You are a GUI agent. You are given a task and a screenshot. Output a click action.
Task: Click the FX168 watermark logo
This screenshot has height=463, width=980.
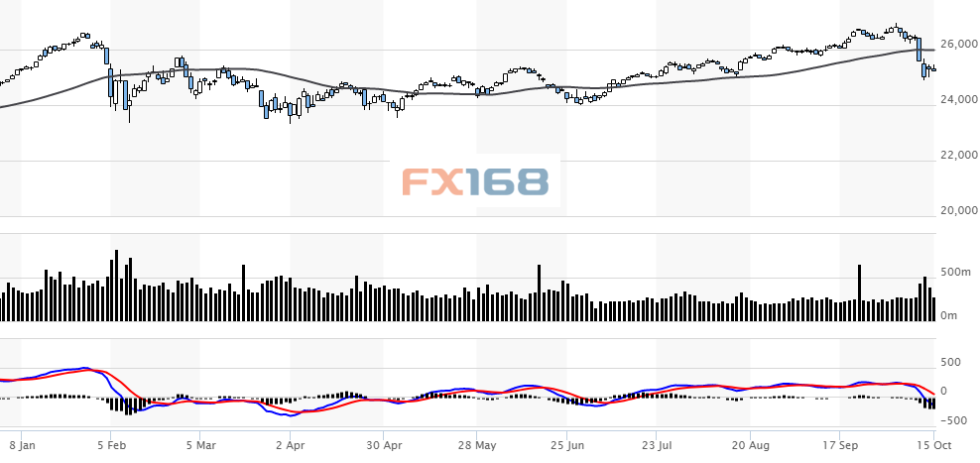474,181
